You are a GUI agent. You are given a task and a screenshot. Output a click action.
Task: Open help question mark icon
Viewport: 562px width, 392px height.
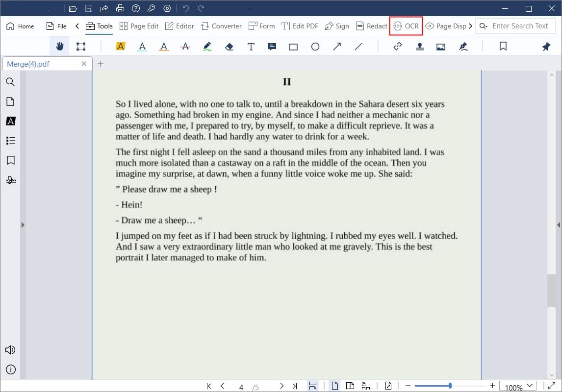pyautogui.click(x=136, y=9)
